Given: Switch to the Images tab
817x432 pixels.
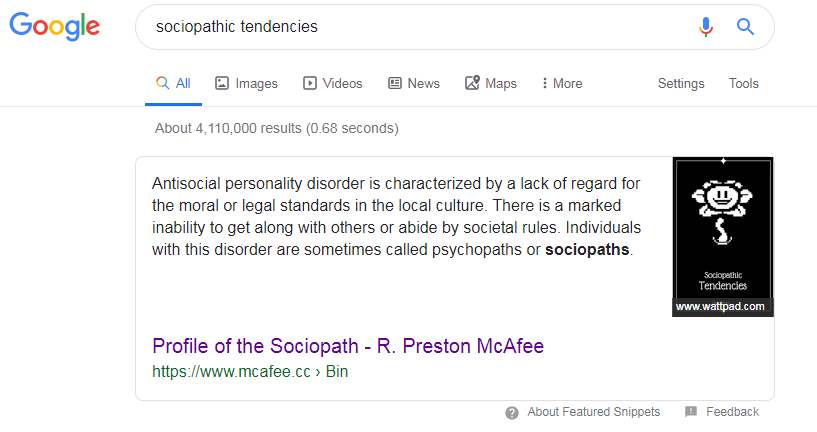Looking at the screenshot, I should pos(256,84).
